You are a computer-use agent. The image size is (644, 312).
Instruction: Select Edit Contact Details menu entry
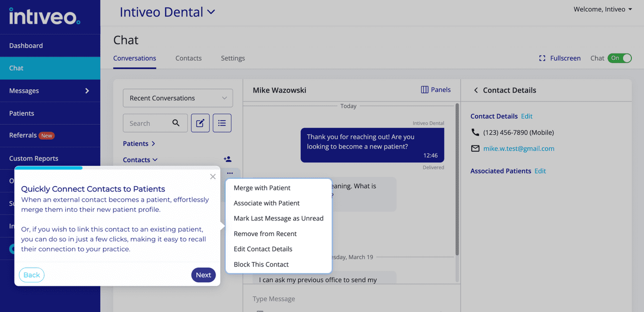(263, 249)
